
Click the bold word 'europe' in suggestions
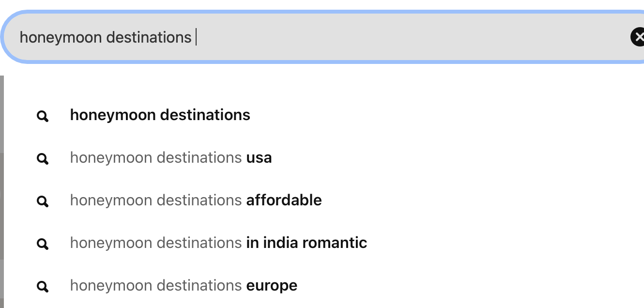pyautogui.click(x=272, y=286)
